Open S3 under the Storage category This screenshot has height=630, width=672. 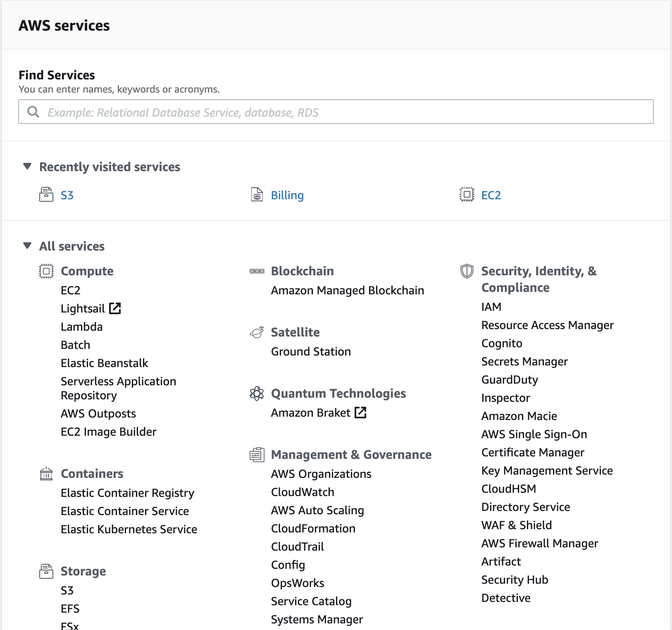coord(67,590)
